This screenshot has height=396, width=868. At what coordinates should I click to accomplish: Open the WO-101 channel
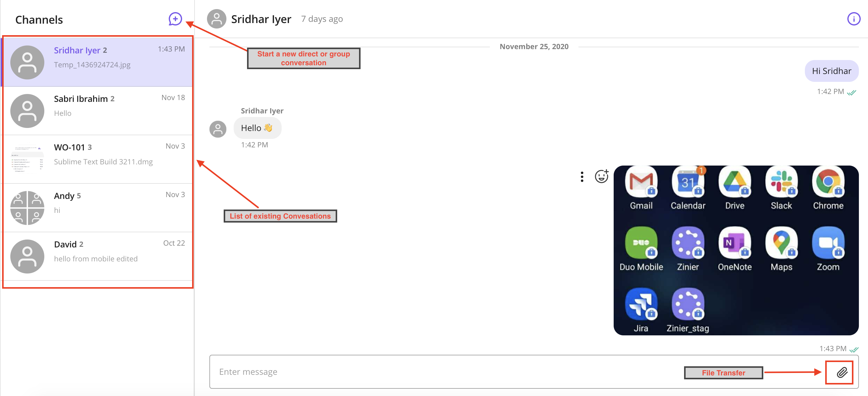(98, 159)
